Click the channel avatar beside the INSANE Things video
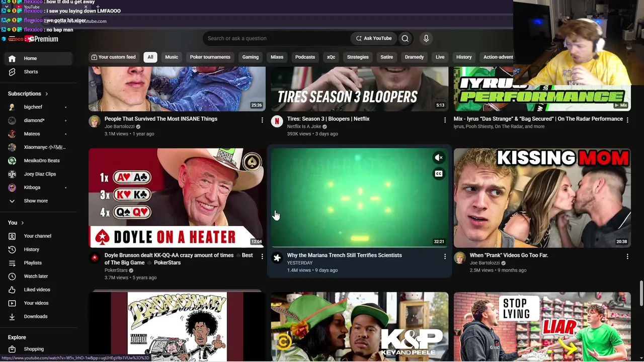The image size is (644, 362). (x=95, y=121)
